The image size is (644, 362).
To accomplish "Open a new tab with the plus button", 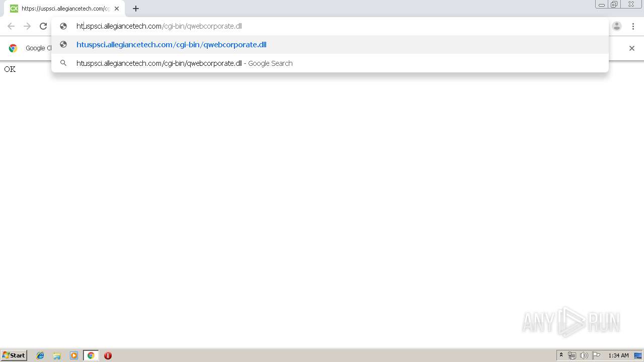I will click(136, 9).
